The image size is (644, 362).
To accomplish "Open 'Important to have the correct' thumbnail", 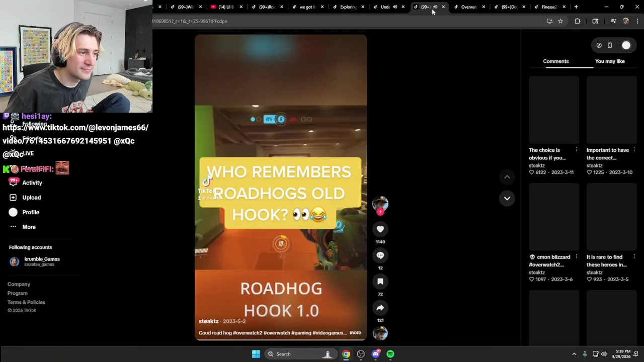I will (x=611, y=110).
